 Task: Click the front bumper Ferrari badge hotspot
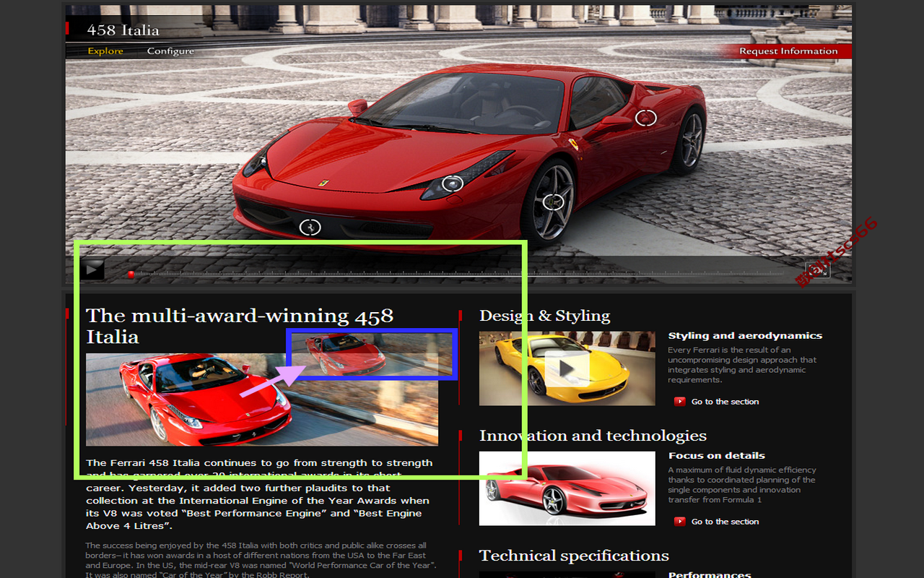pos(310,227)
